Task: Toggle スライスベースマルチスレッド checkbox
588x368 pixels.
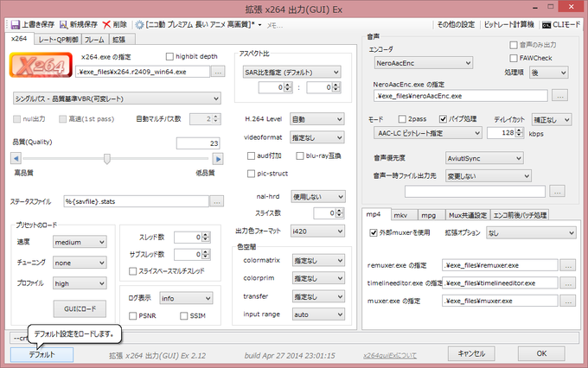Action: tap(132, 271)
